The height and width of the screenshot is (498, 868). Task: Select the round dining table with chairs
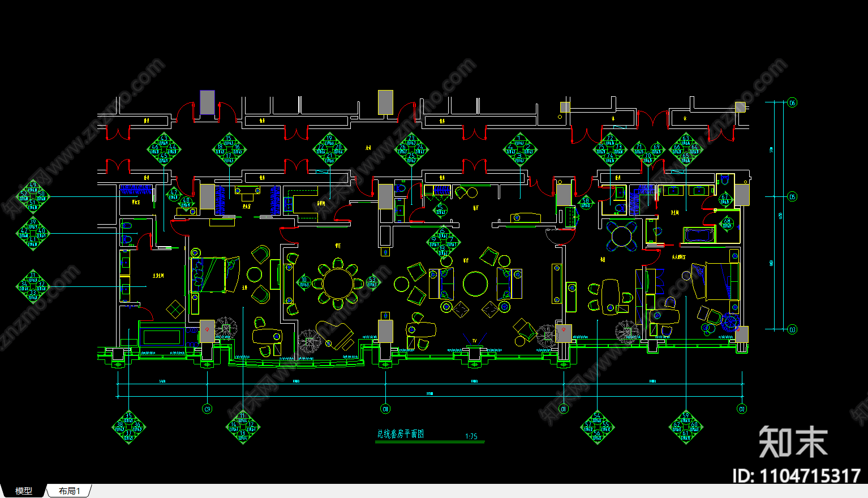[338, 283]
